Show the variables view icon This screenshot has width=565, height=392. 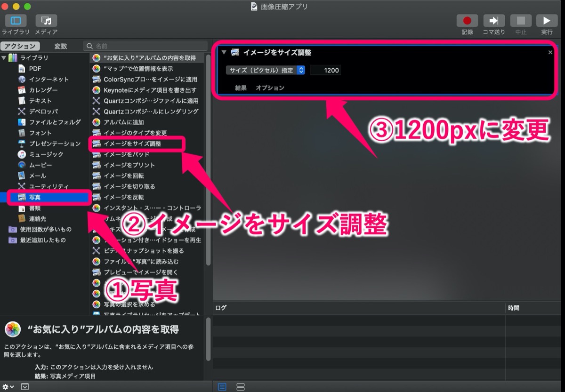point(241,387)
